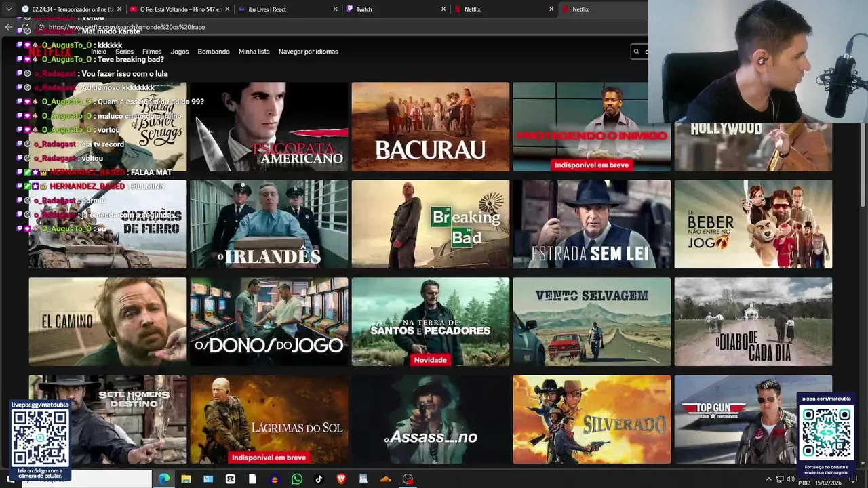The width and height of the screenshot is (868, 488).
Task: Open the O Irlandês movie thumbnail
Action: tap(269, 224)
